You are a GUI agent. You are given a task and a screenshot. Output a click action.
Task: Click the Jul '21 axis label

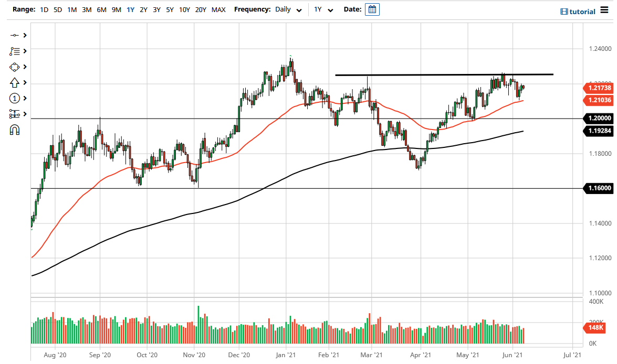(572, 355)
